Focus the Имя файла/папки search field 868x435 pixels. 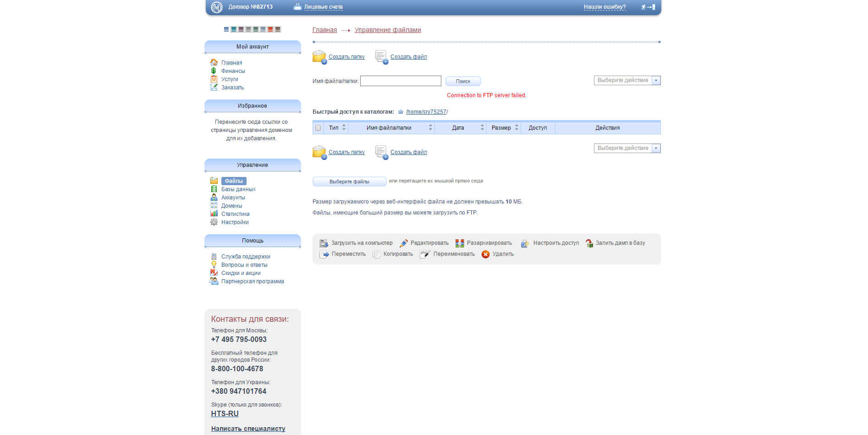(x=401, y=81)
